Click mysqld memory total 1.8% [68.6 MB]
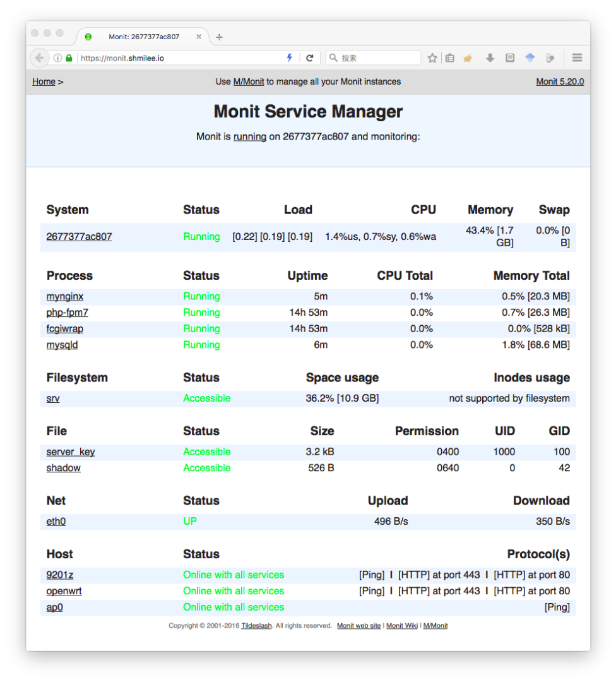The image size is (616, 682). 536,345
